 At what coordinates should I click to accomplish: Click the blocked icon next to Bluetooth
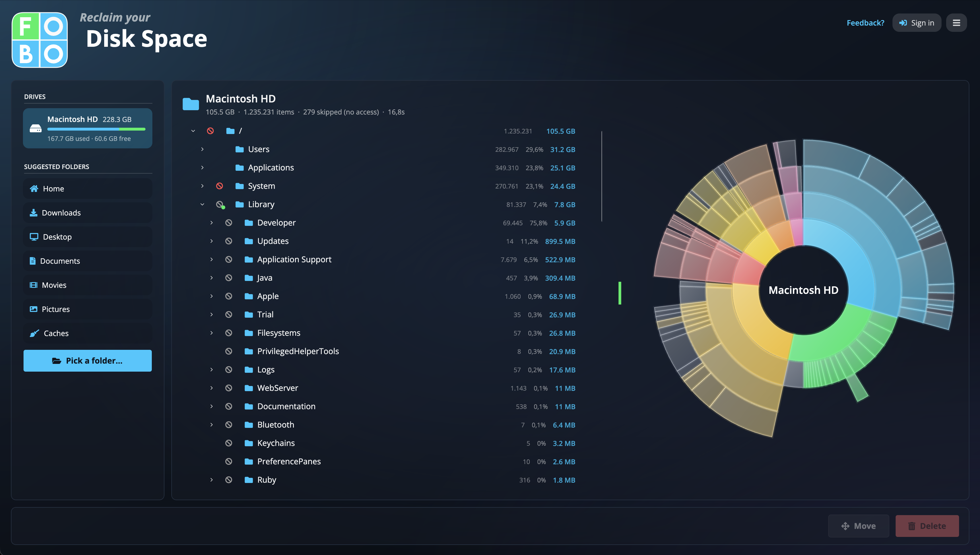[x=229, y=425]
